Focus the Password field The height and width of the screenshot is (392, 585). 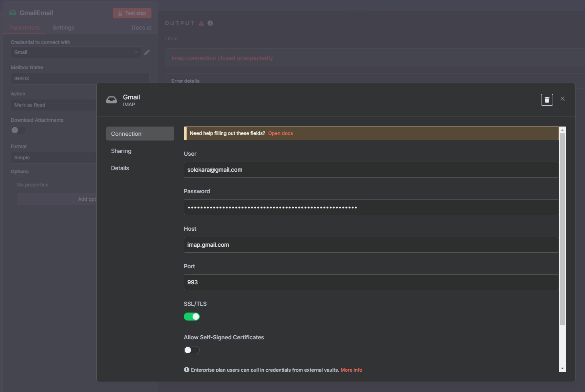(x=371, y=207)
